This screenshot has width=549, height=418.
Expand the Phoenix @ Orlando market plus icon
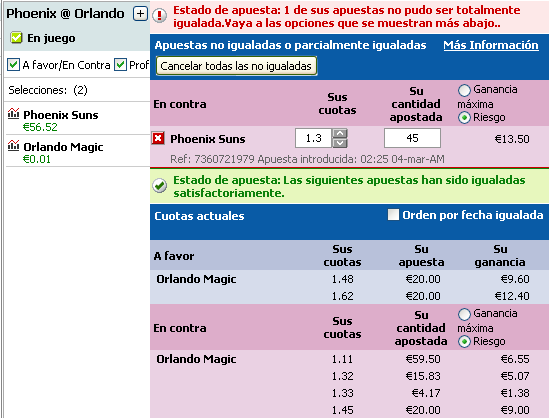pos(140,14)
